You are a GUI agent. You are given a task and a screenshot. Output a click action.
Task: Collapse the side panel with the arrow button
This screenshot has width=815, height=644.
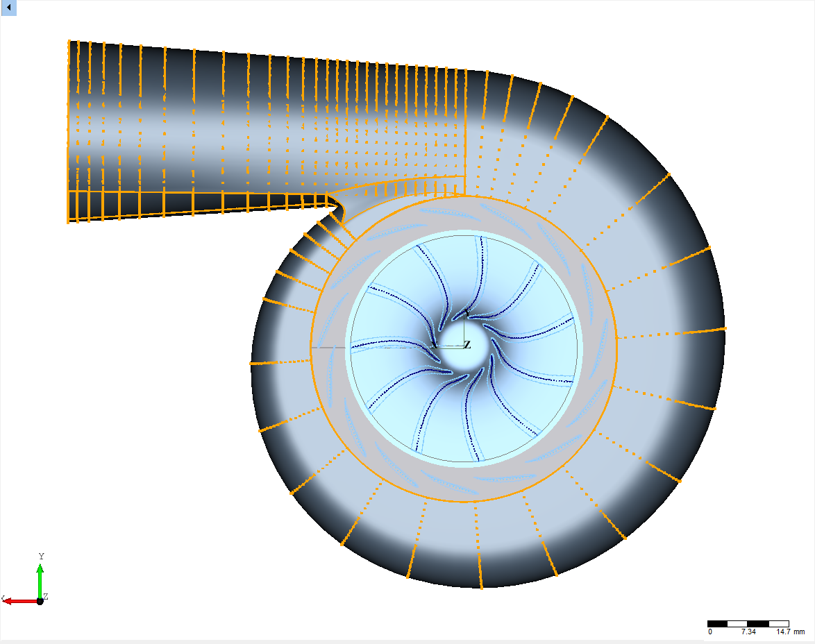(8, 8)
